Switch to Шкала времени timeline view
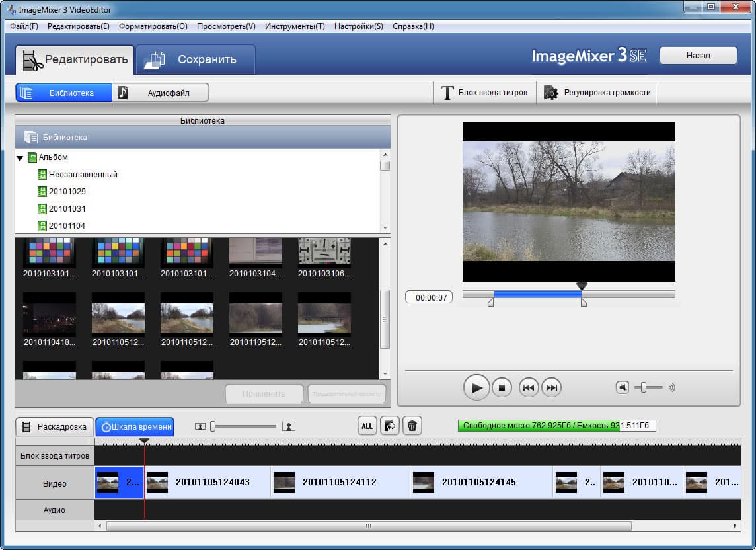Image resolution: width=756 pixels, height=550 pixels. tap(135, 426)
